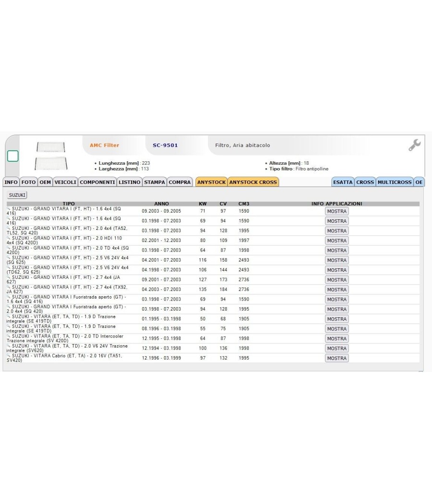Click magnifier icon of Vitara 2.0 TD Intercooler row
Image resolution: width=432 pixels, height=504 pixels.
(x=9, y=336)
